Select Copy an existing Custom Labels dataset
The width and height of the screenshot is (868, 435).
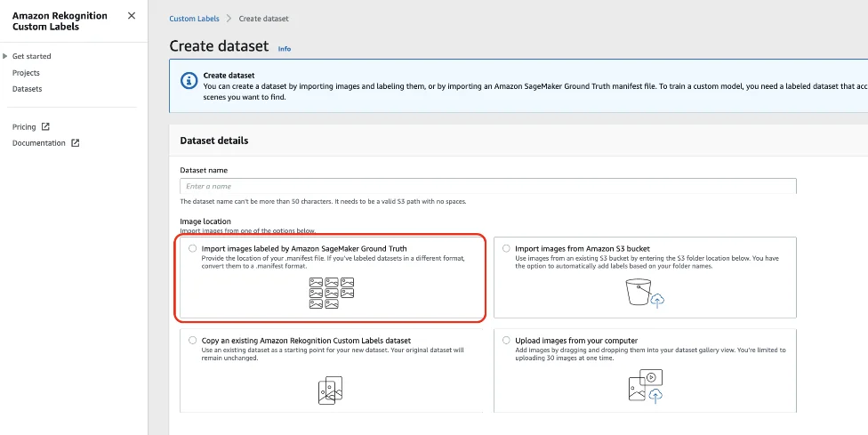193,340
